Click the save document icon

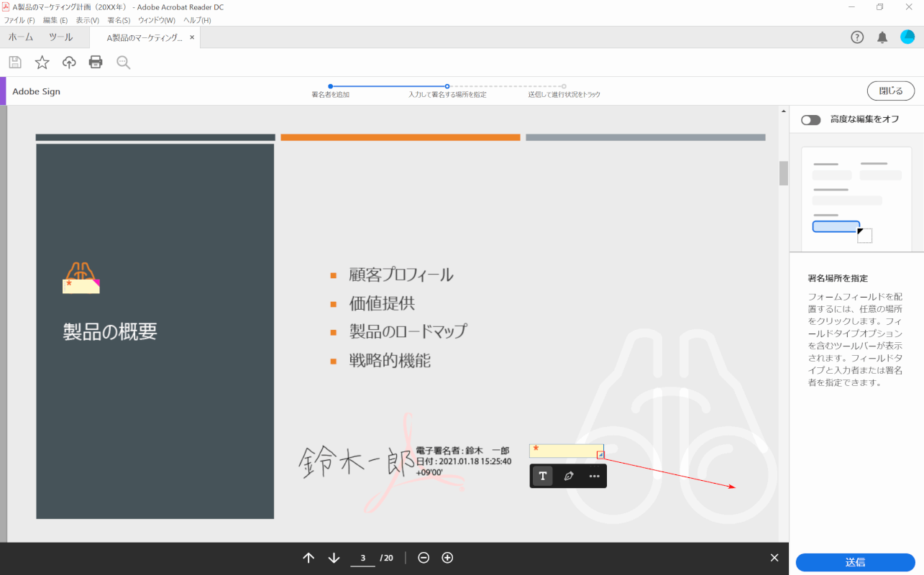coord(14,62)
